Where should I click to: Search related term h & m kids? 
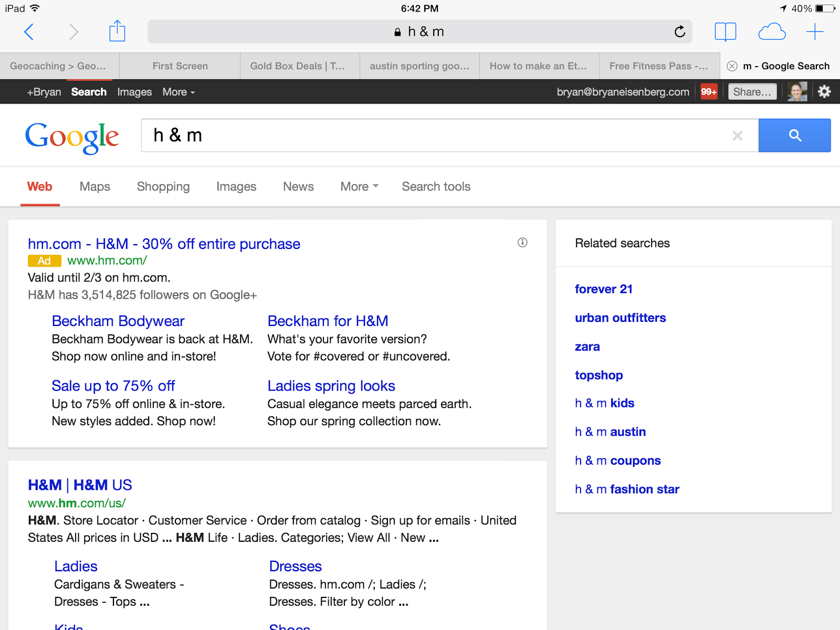click(x=605, y=403)
